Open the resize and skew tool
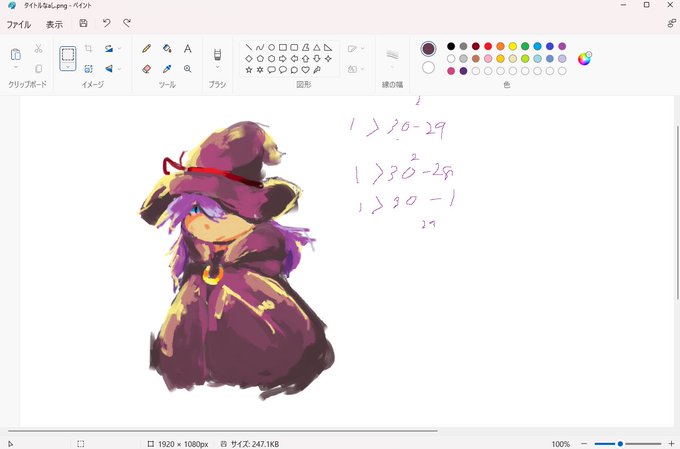 pos(88,69)
